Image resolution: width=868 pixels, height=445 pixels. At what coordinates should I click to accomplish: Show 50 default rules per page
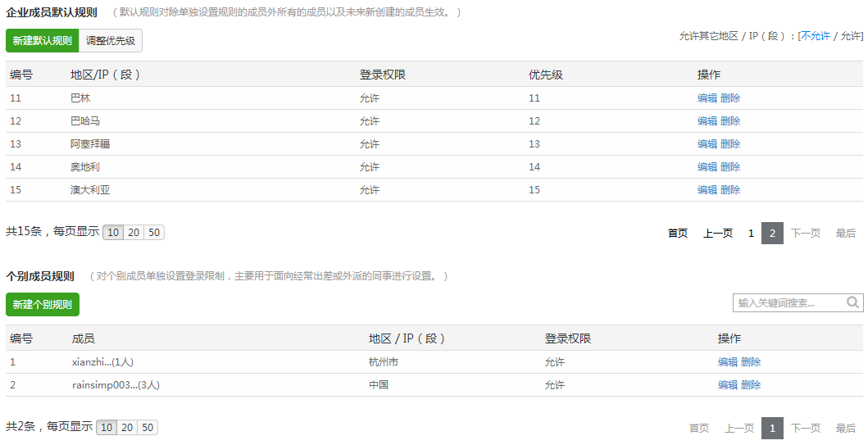coord(154,233)
